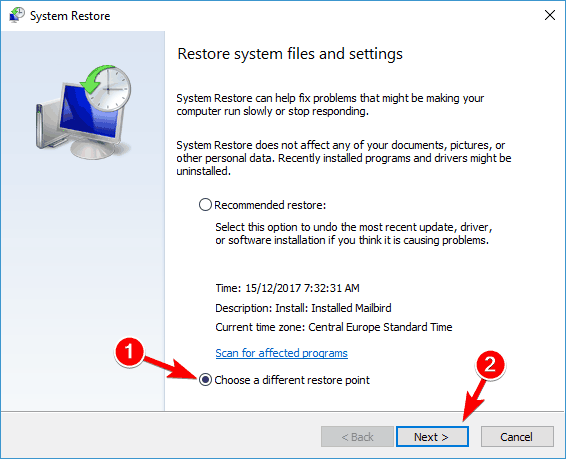This screenshot has width=566, height=459.
Task: Click the computer with clock restore illustration
Action: point(83,112)
